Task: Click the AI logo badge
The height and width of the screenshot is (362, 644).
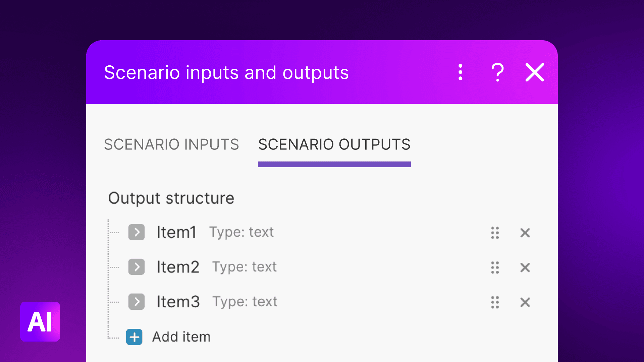Action: pyautogui.click(x=40, y=322)
